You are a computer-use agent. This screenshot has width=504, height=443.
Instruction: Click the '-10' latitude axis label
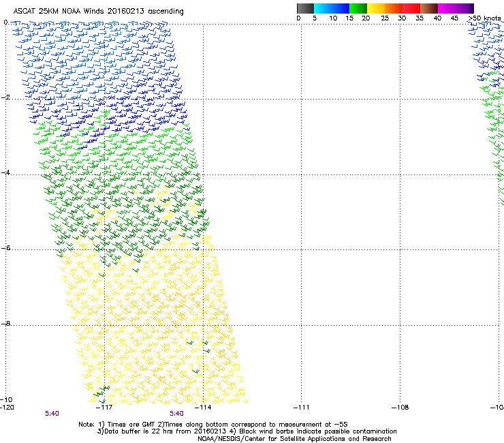[6, 399]
